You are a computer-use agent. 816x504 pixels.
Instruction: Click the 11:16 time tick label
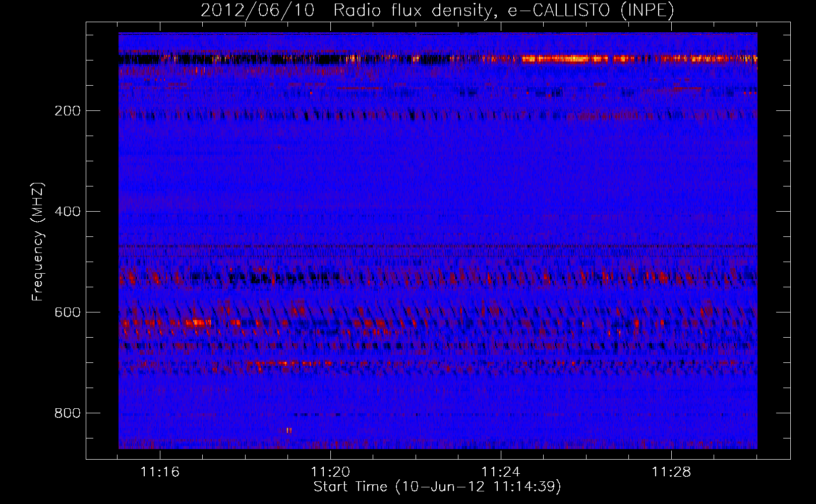pyautogui.click(x=160, y=472)
